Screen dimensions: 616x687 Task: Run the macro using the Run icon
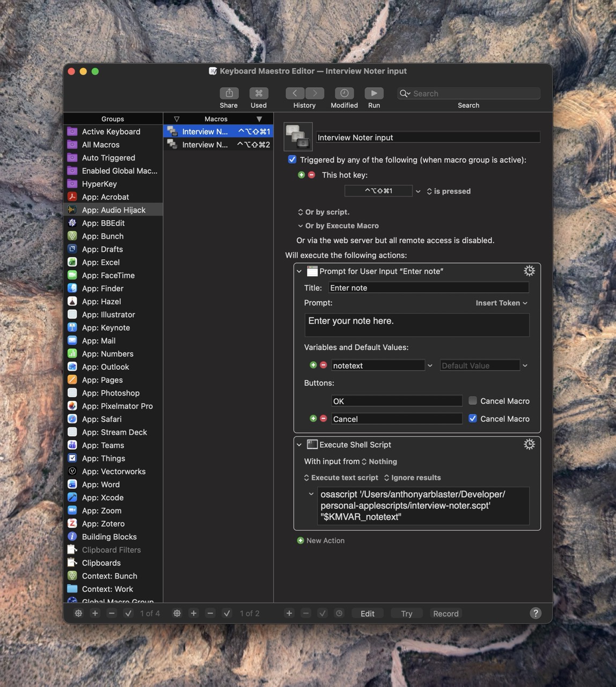click(x=373, y=93)
